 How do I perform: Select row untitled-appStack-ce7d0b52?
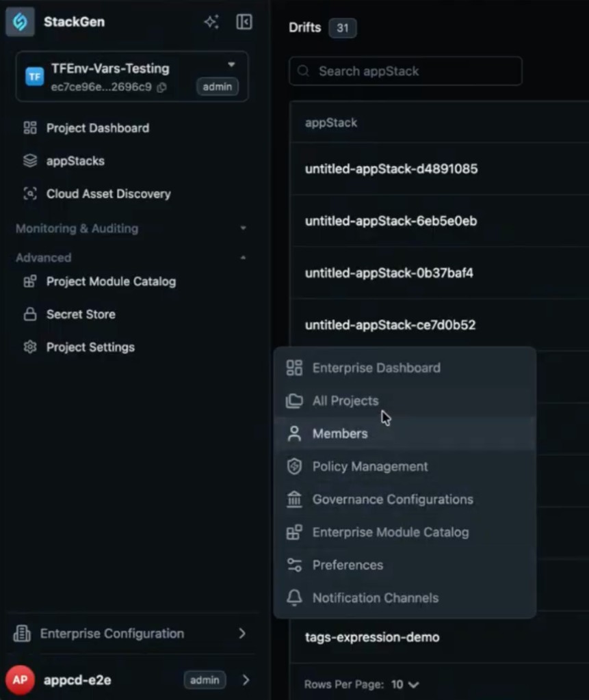point(439,325)
